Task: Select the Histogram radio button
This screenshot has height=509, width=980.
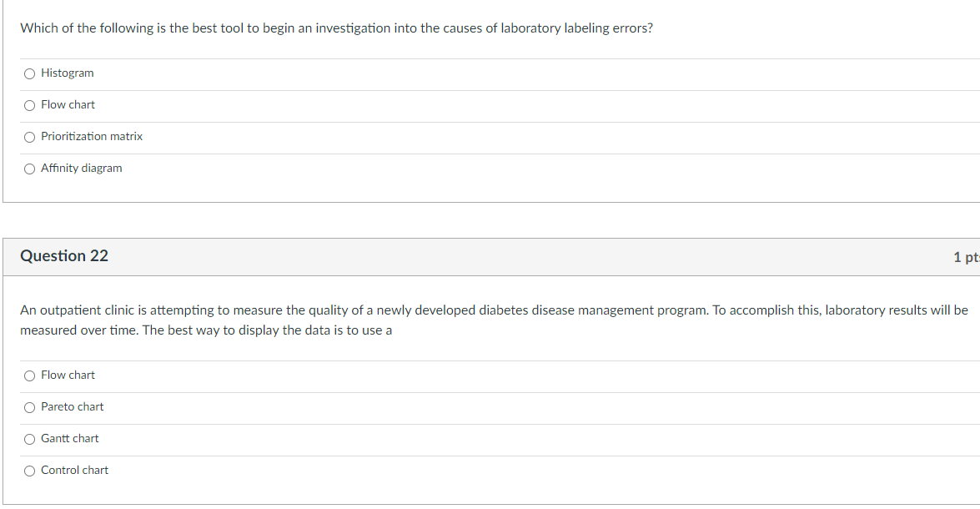Action: coord(29,73)
